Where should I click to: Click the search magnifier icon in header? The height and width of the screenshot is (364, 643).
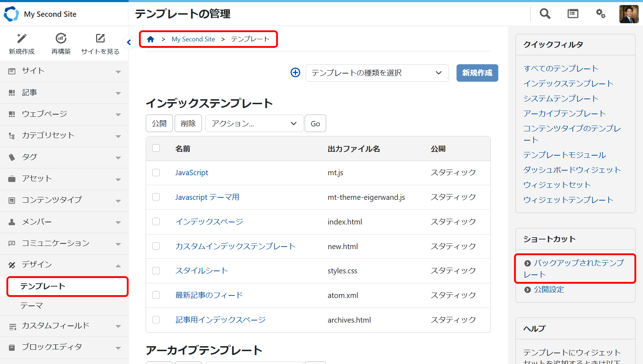pyautogui.click(x=545, y=14)
